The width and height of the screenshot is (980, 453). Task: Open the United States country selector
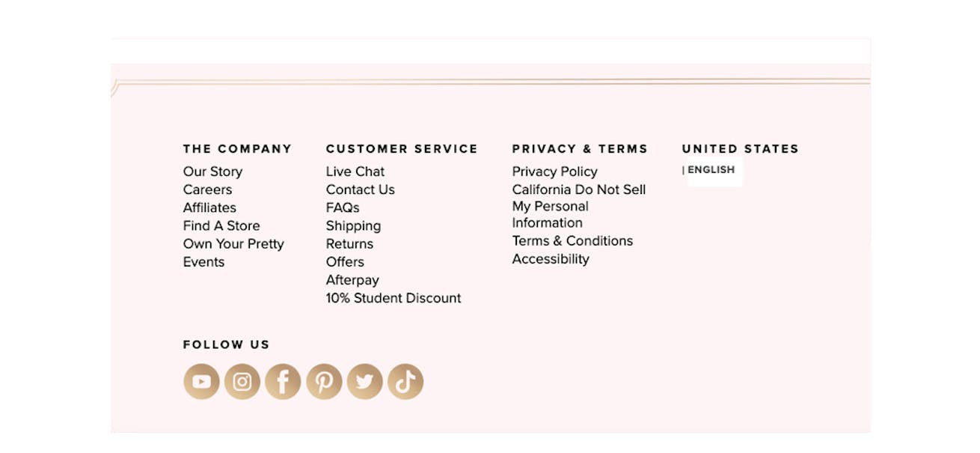[x=741, y=149]
